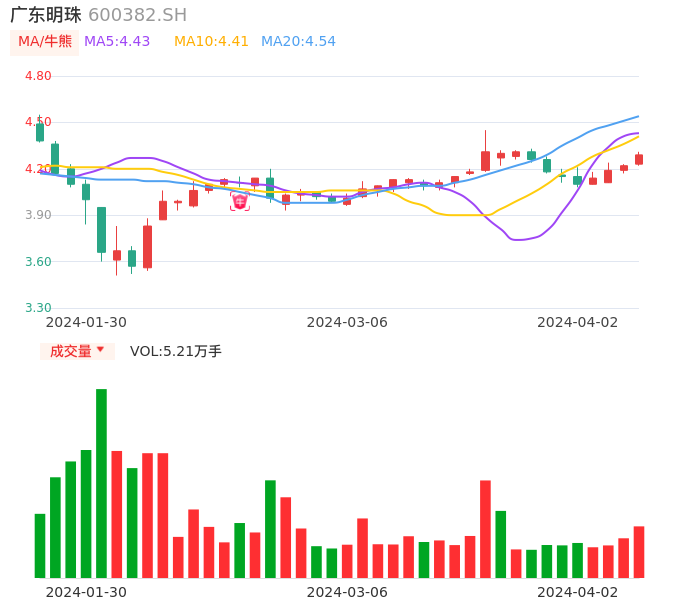Toggle the MA10 line legend
The image size is (686, 606).
(x=211, y=42)
